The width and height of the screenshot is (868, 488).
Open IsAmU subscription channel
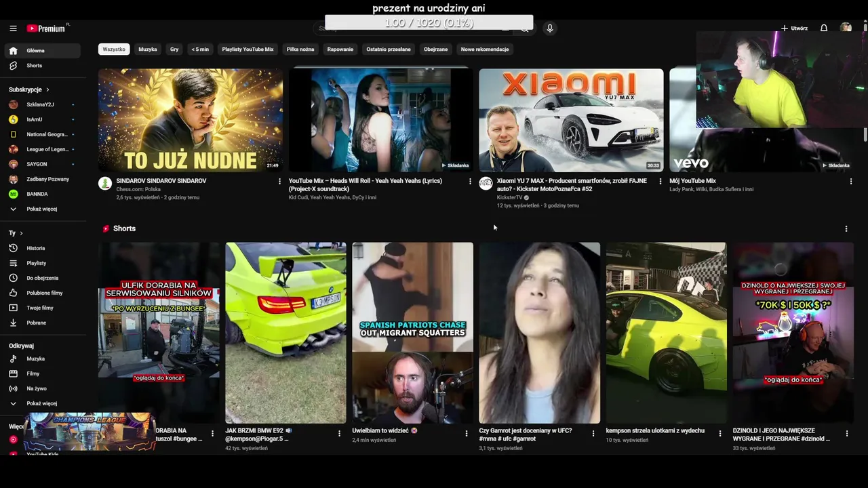pos(42,119)
